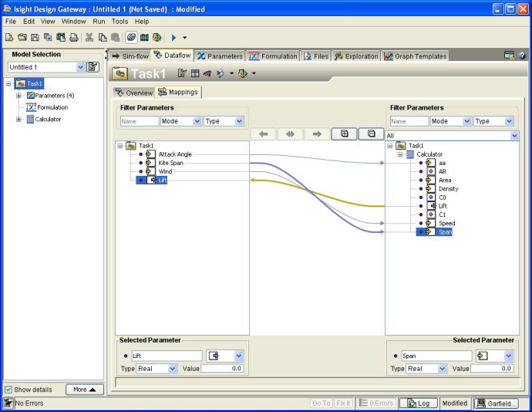Click the Open folder toolbar icon
The height and width of the screenshot is (412, 532).
point(22,37)
